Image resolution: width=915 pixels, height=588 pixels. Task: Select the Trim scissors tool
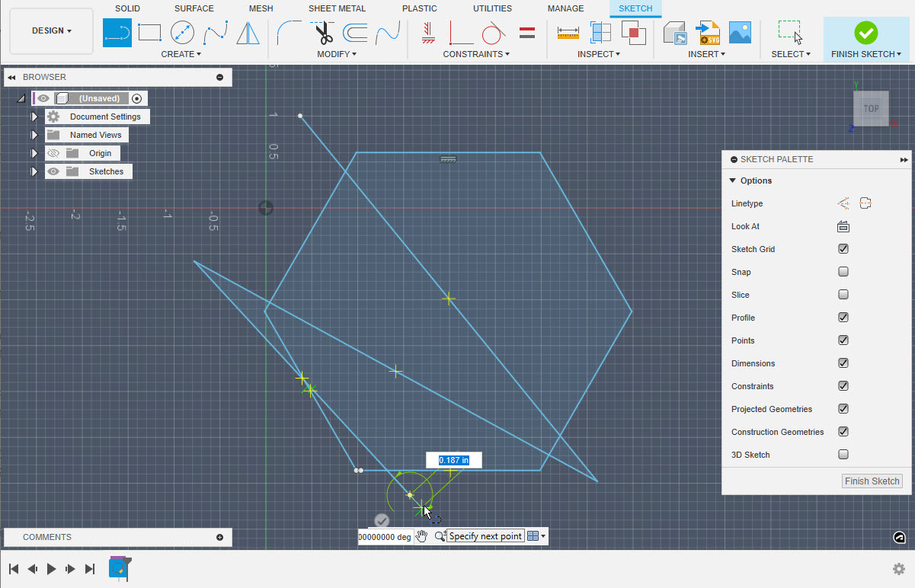coord(322,32)
